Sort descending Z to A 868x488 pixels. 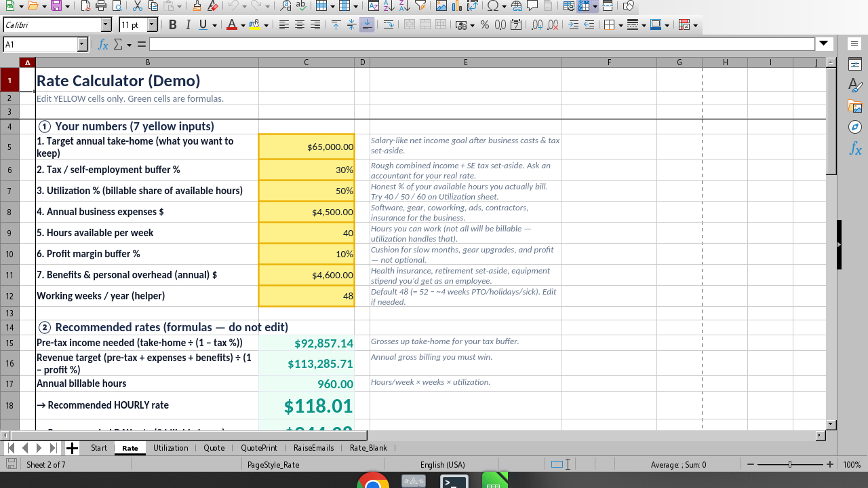[x=404, y=6]
